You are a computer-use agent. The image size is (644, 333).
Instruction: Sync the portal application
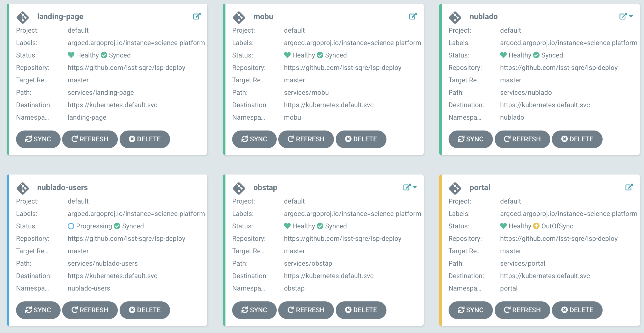point(471,310)
